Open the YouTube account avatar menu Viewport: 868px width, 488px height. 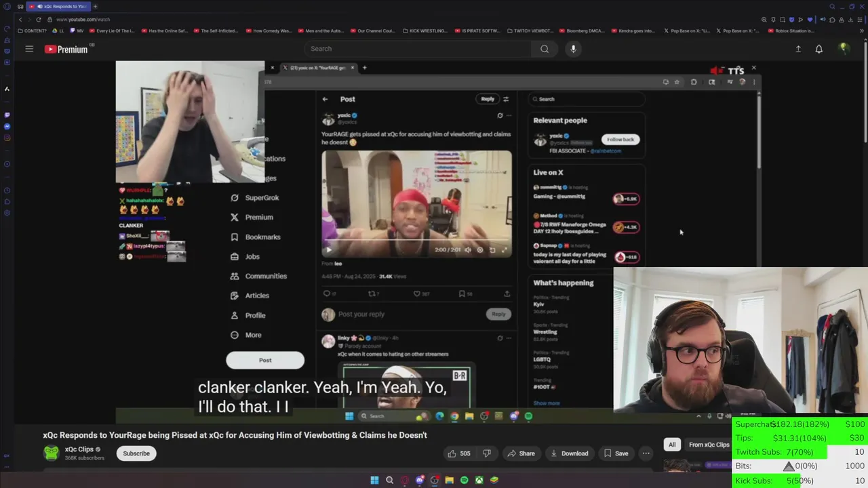(844, 48)
